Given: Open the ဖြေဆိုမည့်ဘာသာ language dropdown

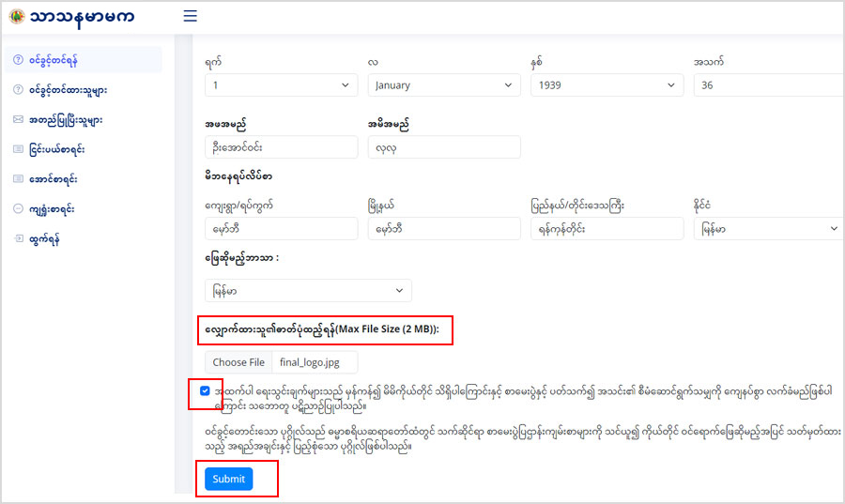Looking at the screenshot, I should (308, 291).
